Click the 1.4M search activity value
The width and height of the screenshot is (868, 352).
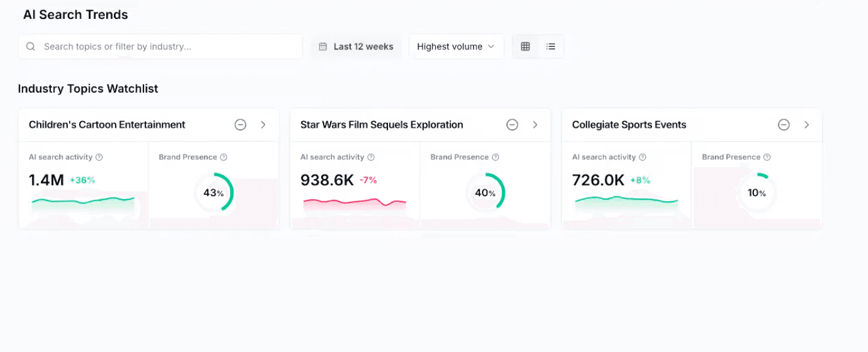[x=46, y=180]
